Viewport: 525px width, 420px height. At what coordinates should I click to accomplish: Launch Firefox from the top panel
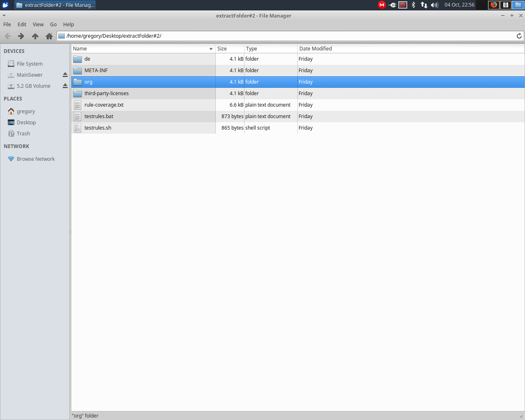pos(494,5)
